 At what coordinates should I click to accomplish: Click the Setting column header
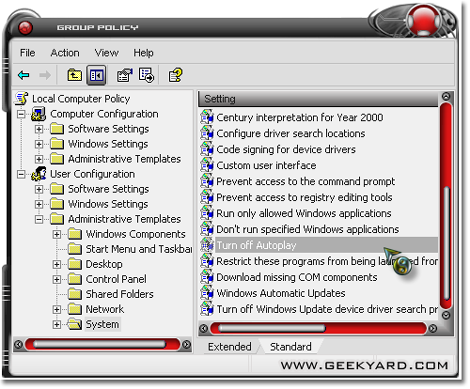tap(318, 99)
